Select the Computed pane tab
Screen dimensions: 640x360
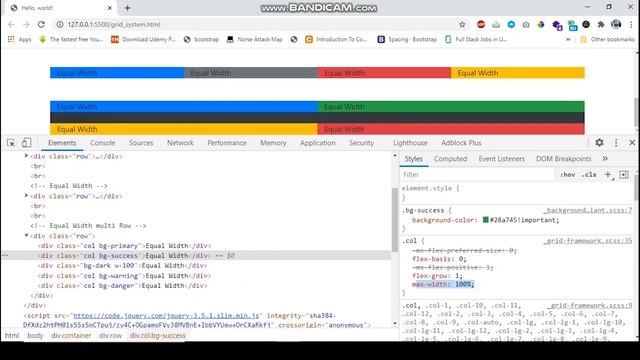click(450, 159)
